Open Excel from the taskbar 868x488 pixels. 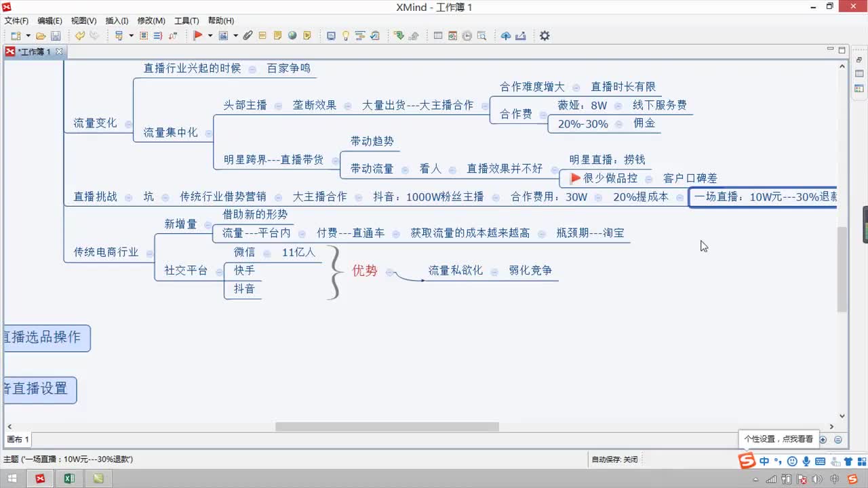click(69, 479)
